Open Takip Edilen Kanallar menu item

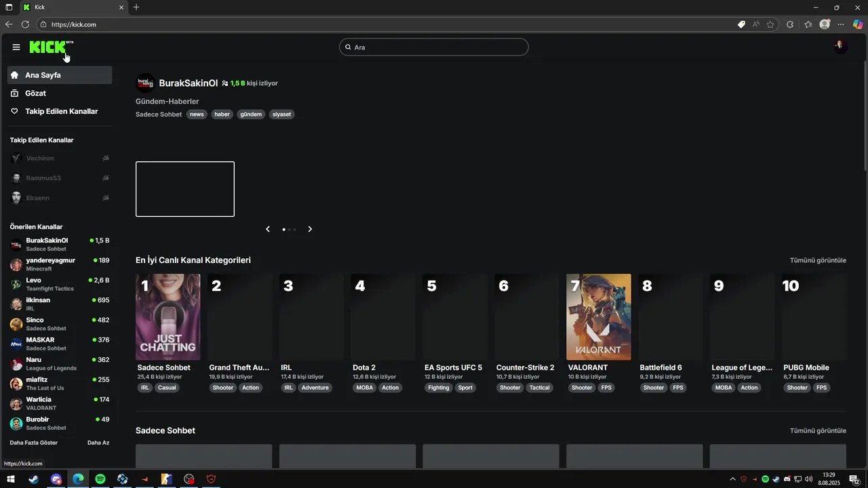pos(60,111)
